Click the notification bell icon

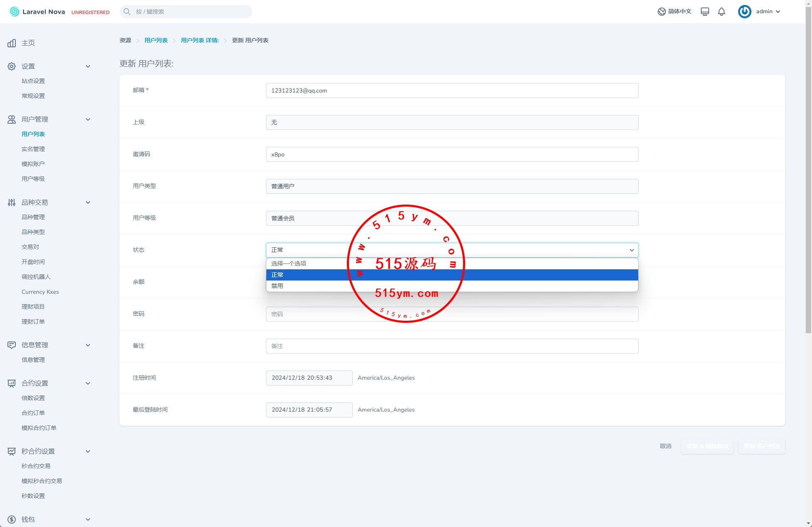tap(722, 12)
